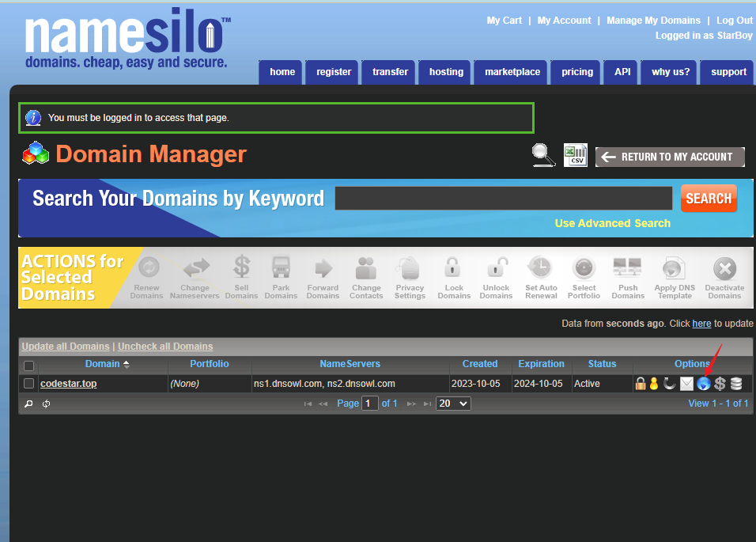Click the NameServers column header
This screenshot has width=756, height=542.
click(350, 364)
